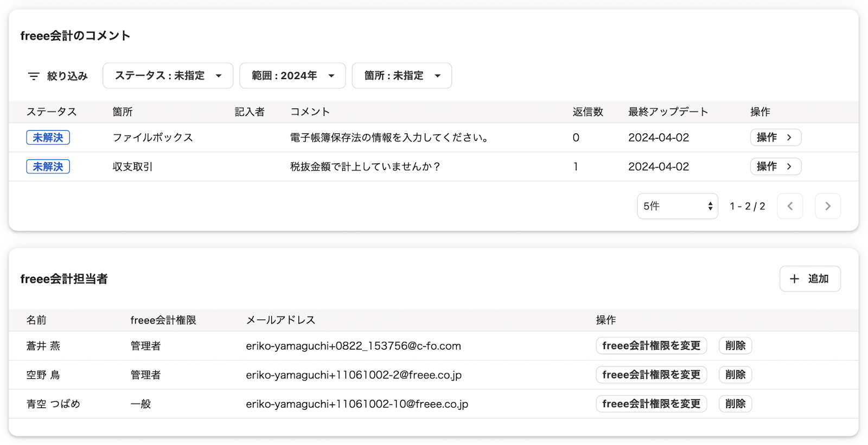This screenshot has height=445, width=868.
Task: Change freee会計権限 for 蒼井 燕
Action: point(651,346)
